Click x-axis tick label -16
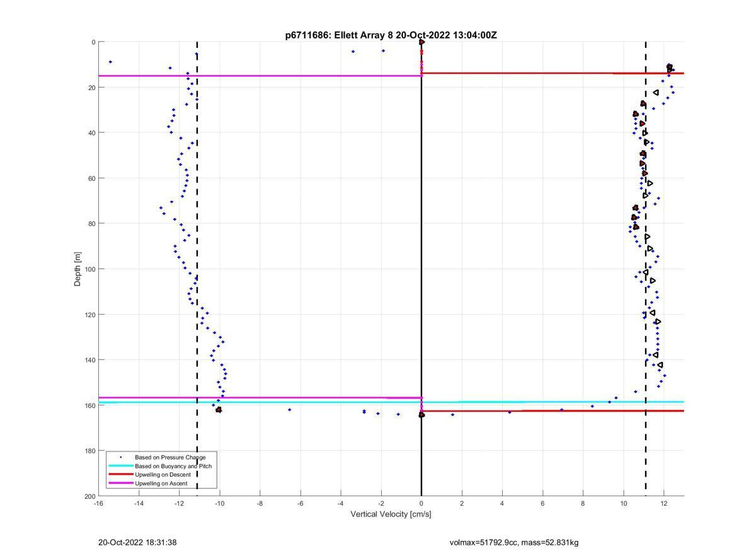Image resolution: width=756 pixels, height=558 pixels. tap(98, 503)
